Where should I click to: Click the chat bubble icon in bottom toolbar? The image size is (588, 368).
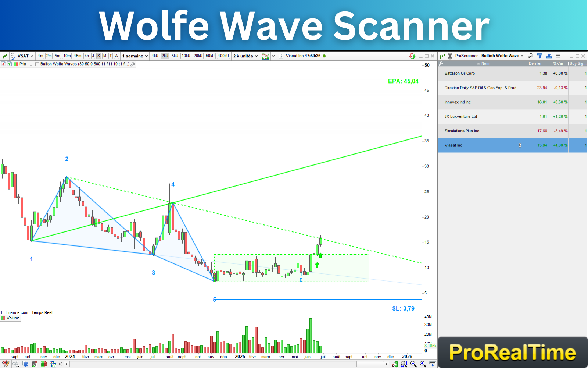[x=25, y=364]
